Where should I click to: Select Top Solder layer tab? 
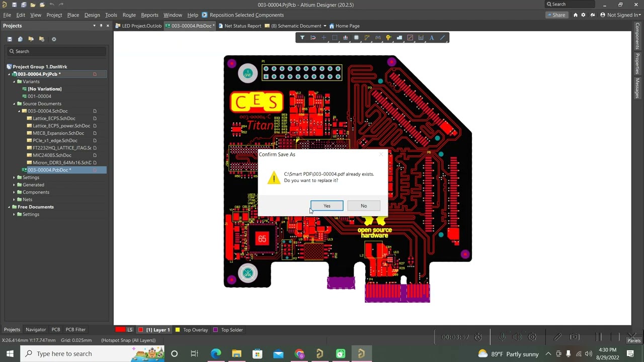pyautogui.click(x=228, y=330)
